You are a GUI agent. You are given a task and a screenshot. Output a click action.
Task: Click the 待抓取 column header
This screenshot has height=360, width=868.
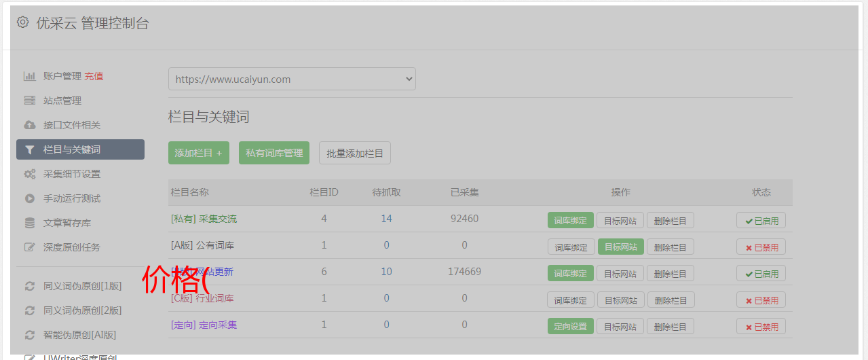386,192
